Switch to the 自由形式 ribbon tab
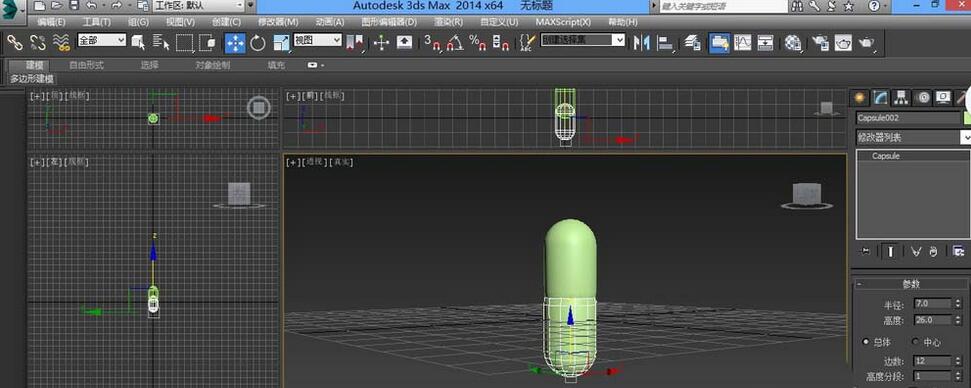 (x=86, y=65)
